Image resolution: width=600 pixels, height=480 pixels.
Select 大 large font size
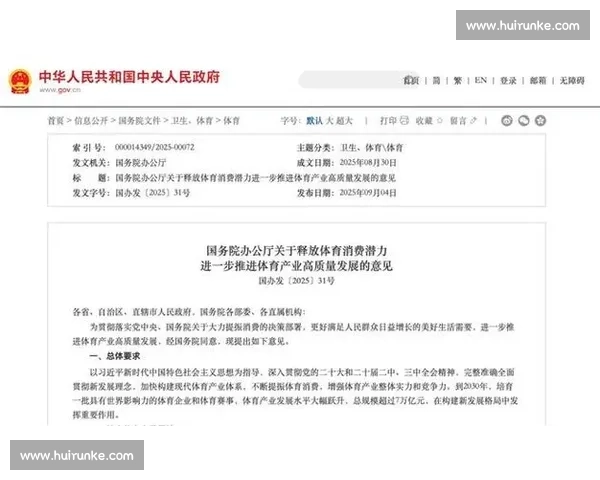pyautogui.click(x=329, y=121)
